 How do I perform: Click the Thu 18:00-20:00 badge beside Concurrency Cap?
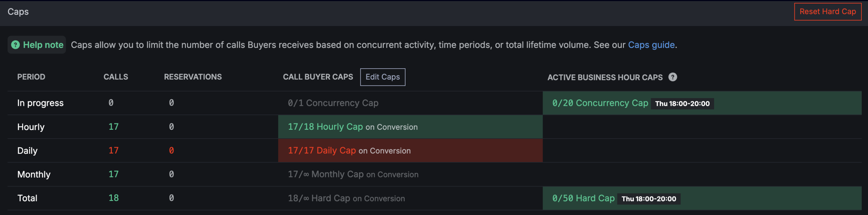[x=682, y=104]
